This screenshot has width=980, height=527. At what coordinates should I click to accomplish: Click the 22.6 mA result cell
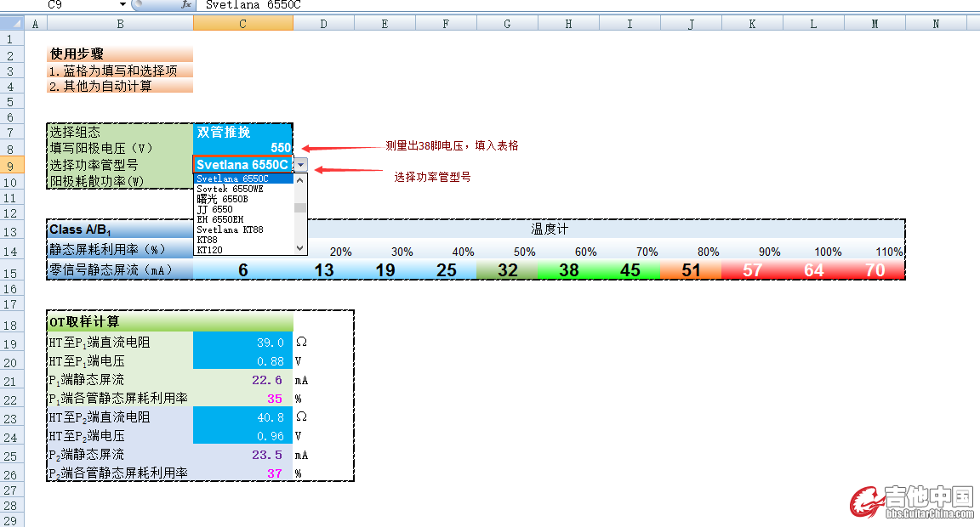[243, 380]
